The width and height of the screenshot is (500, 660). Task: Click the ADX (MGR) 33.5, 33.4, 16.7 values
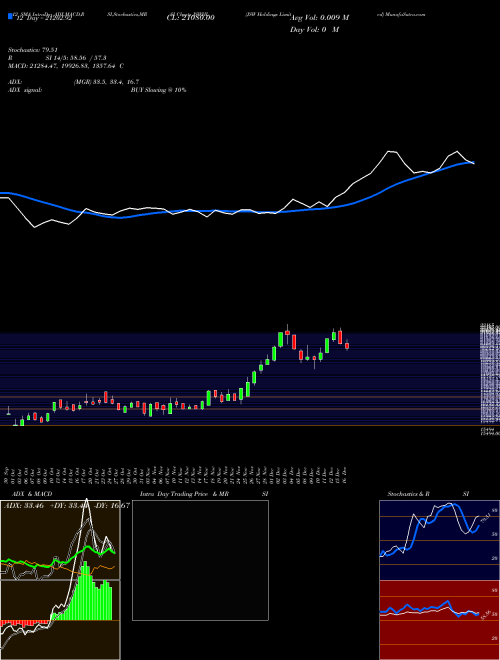pyautogui.click(x=106, y=82)
